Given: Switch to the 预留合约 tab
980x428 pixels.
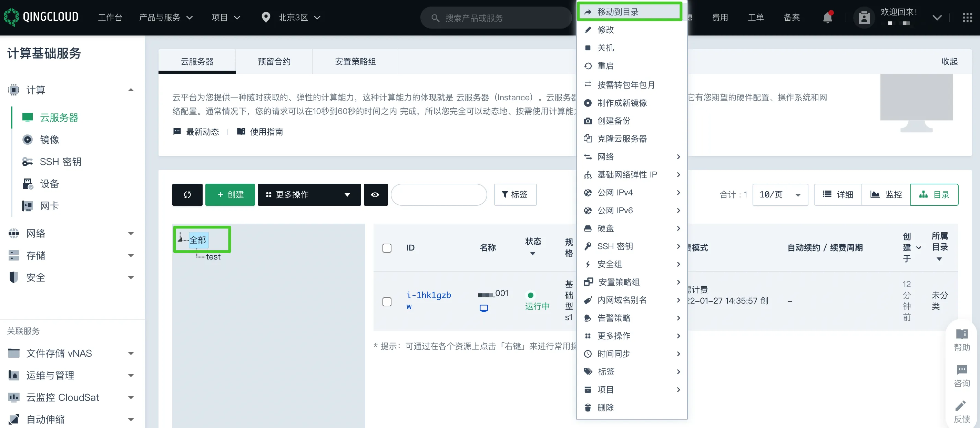Looking at the screenshot, I should [274, 61].
